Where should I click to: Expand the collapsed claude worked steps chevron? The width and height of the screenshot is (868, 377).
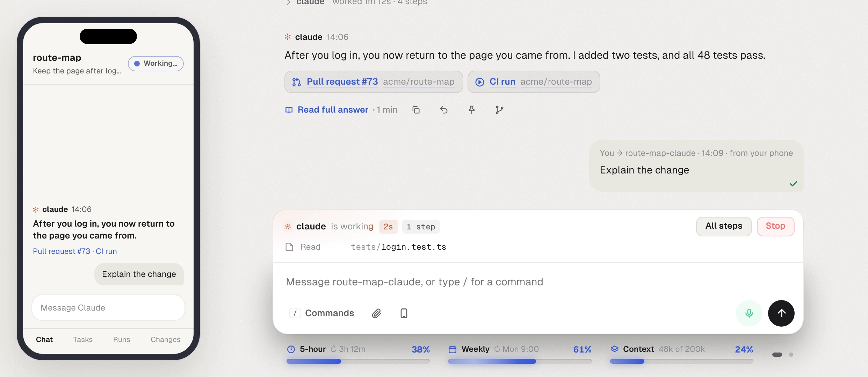point(288,2)
